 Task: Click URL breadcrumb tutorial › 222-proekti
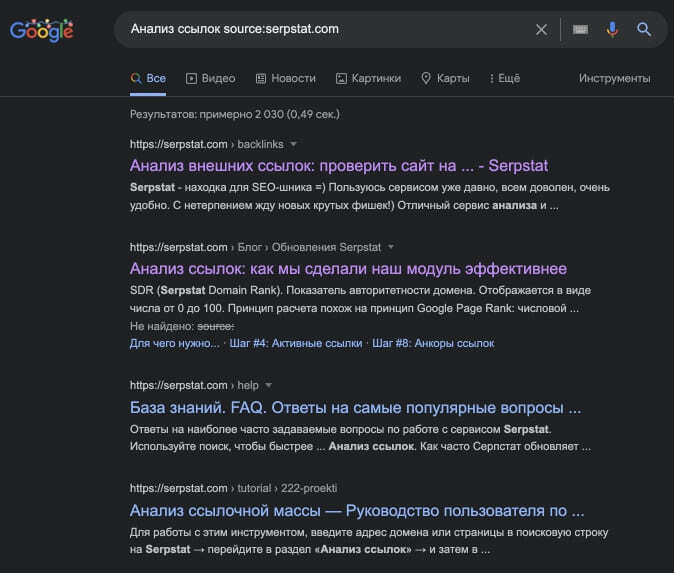click(x=287, y=488)
